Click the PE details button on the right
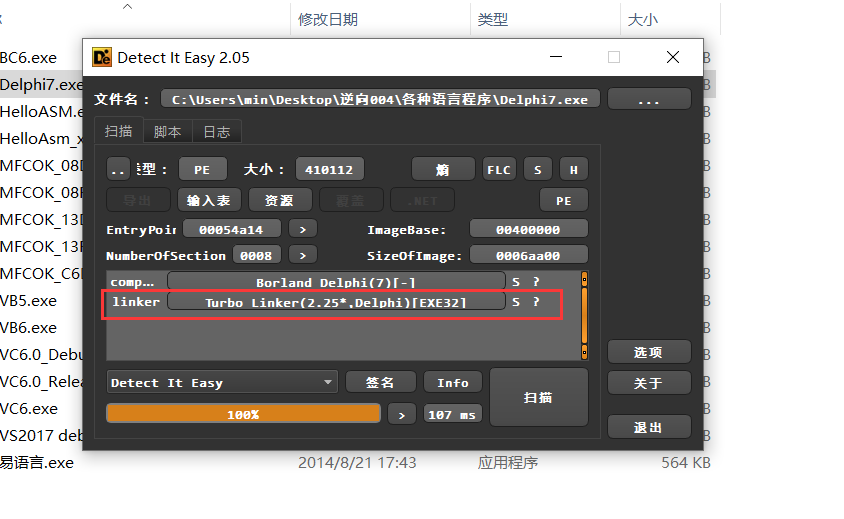The height and width of the screenshot is (519, 844). tap(564, 200)
